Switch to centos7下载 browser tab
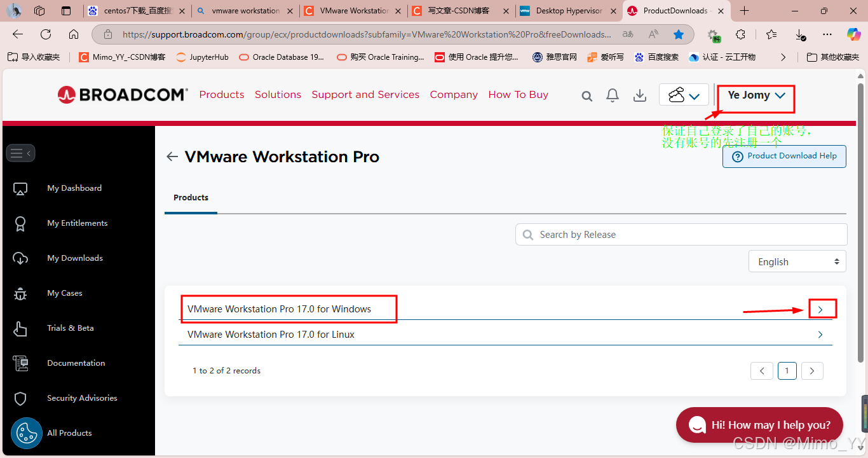 [137, 11]
